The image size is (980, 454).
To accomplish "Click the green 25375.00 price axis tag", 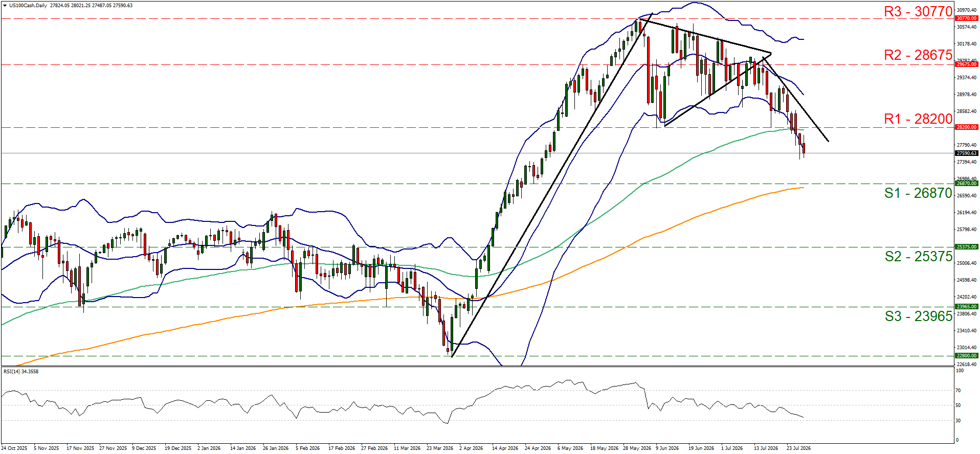I will (967, 247).
